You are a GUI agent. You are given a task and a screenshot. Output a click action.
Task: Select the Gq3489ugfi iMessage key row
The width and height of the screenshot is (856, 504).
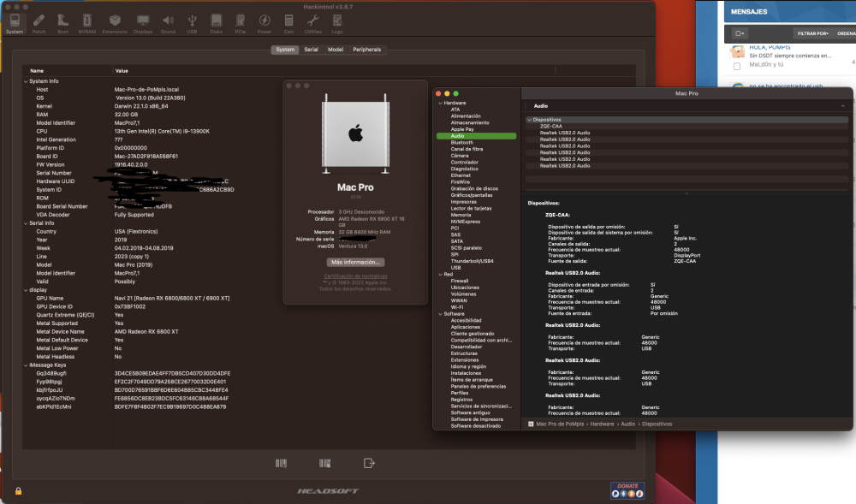click(x=329, y=374)
